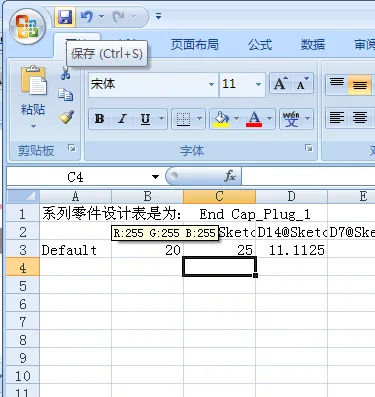Click the Insert Function fx icon
The width and height of the screenshot is (375, 397).
click(230, 176)
